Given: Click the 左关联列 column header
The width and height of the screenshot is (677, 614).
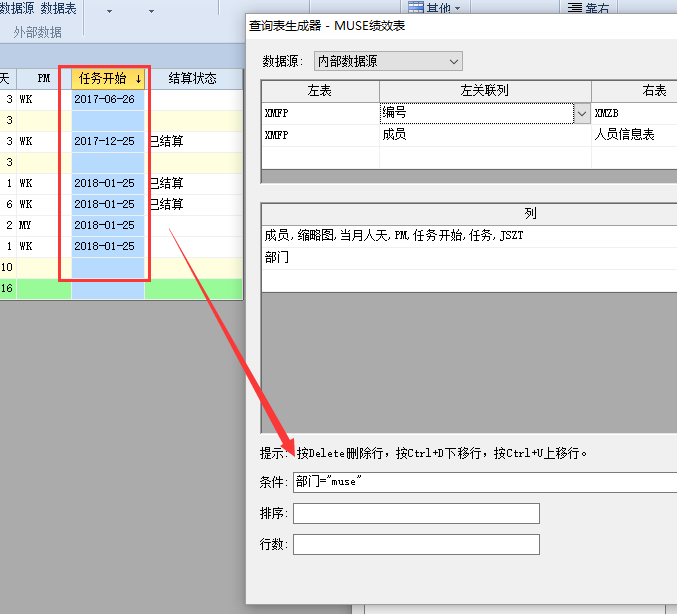Looking at the screenshot, I should (485, 91).
